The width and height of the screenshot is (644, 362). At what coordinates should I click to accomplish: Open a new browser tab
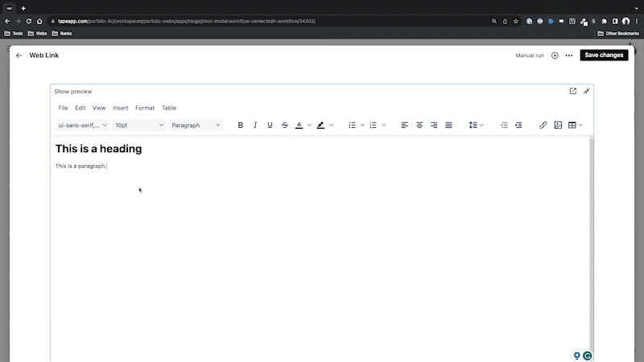pos(23,8)
